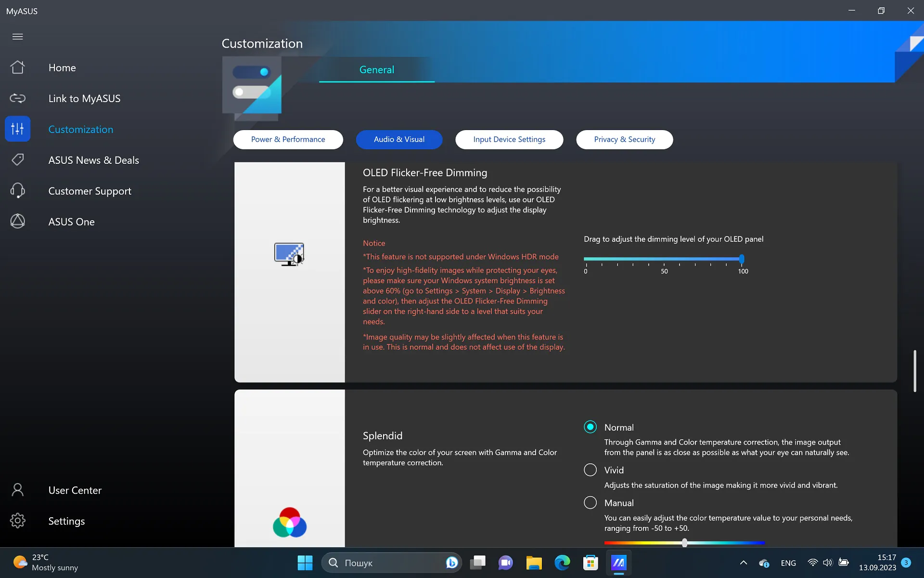Click the hamburger menu expander
Viewport: 924px width, 578px height.
point(17,36)
